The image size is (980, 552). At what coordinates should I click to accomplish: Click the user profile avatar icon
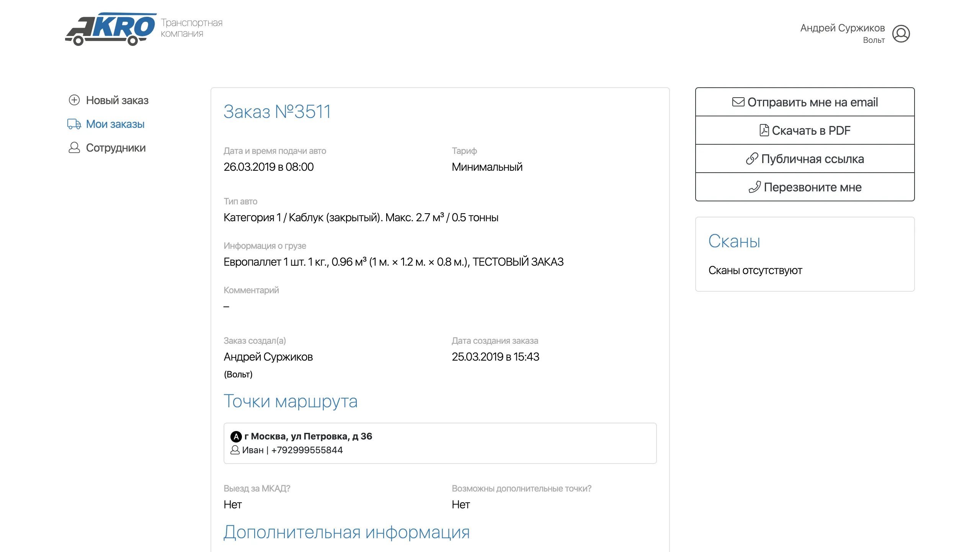pos(901,34)
